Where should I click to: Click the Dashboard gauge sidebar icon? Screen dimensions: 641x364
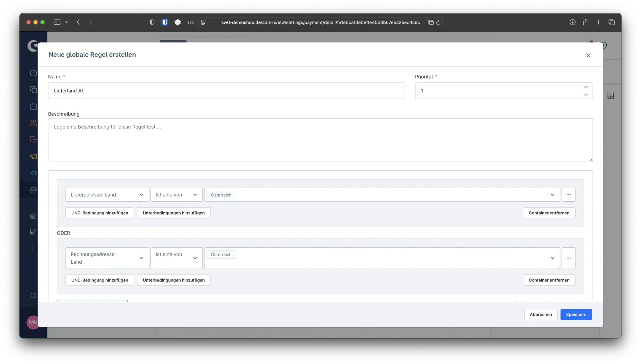[33, 73]
